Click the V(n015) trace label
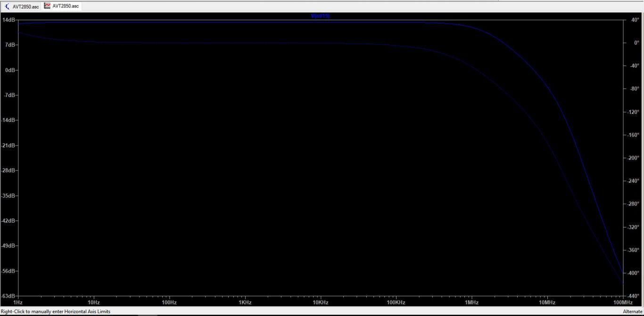 tap(320, 16)
